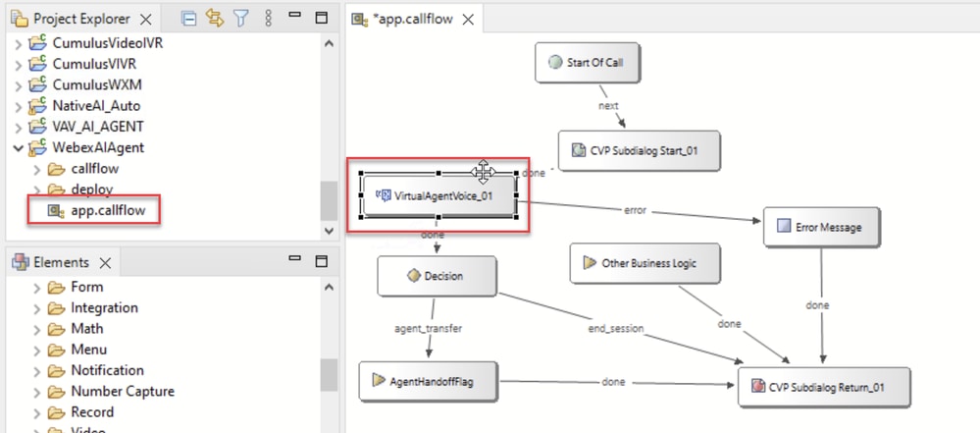This screenshot has height=433, width=980.
Task: Expand the CumulusVideoIVR project
Action: pos(18,44)
